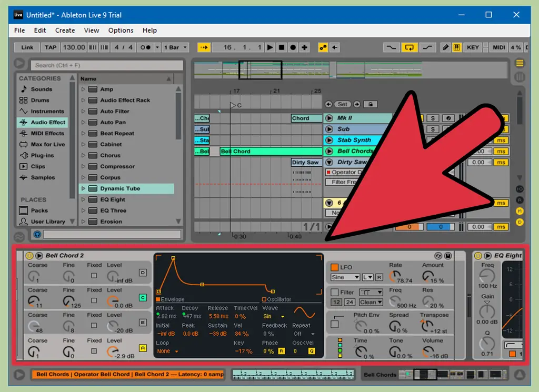The height and width of the screenshot is (392, 539).
Task: Enable the Filter checkbox in Operator
Action: click(334, 293)
